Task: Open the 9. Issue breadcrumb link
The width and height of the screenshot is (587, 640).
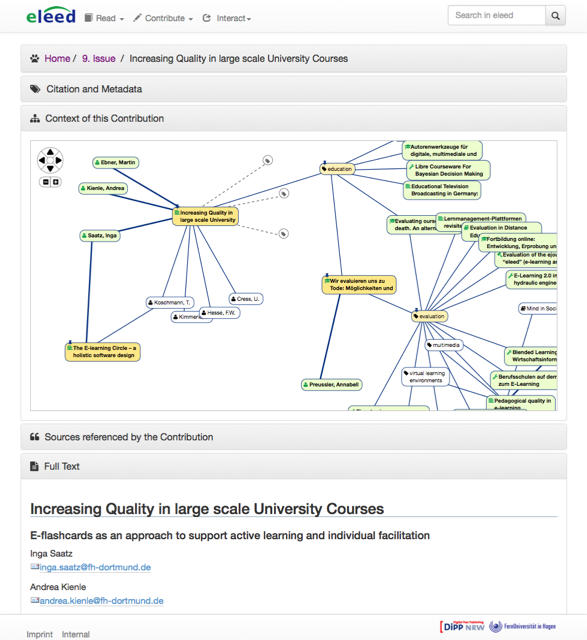Action: point(99,59)
